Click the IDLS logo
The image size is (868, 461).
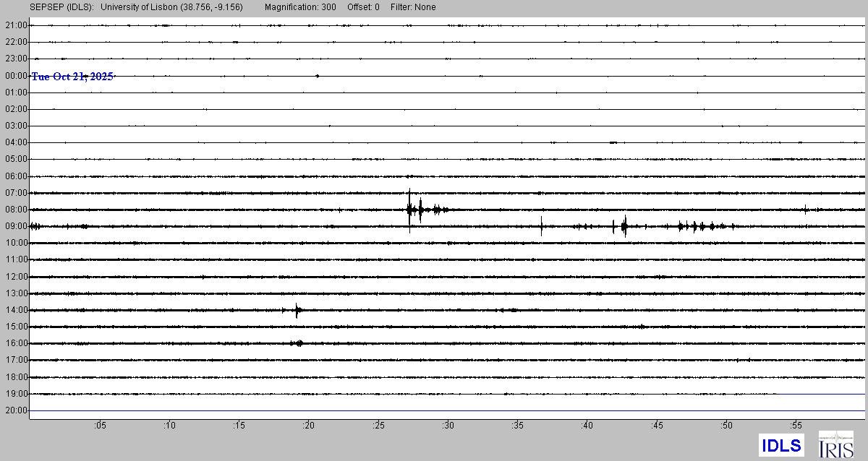pyautogui.click(x=781, y=445)
